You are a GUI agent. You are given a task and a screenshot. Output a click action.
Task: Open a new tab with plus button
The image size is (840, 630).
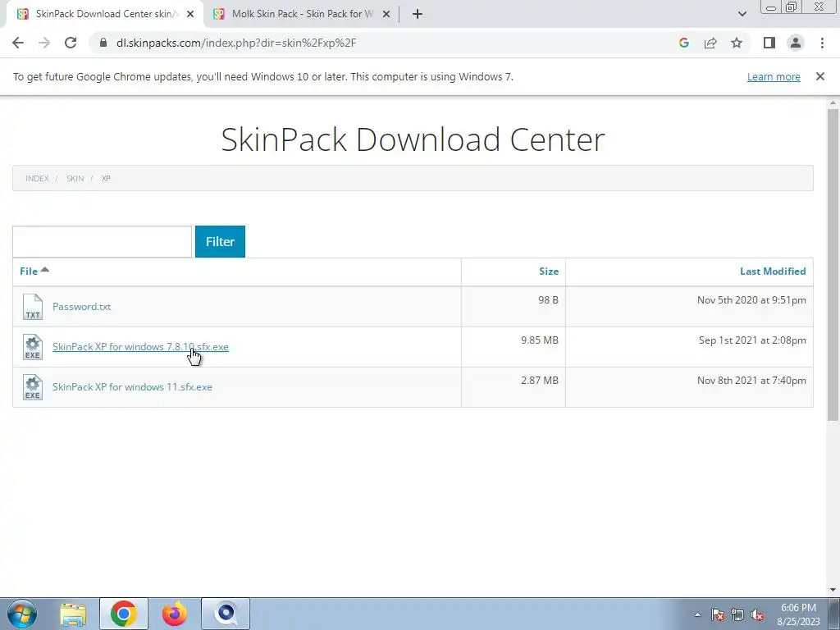click(x=418, y=14)
